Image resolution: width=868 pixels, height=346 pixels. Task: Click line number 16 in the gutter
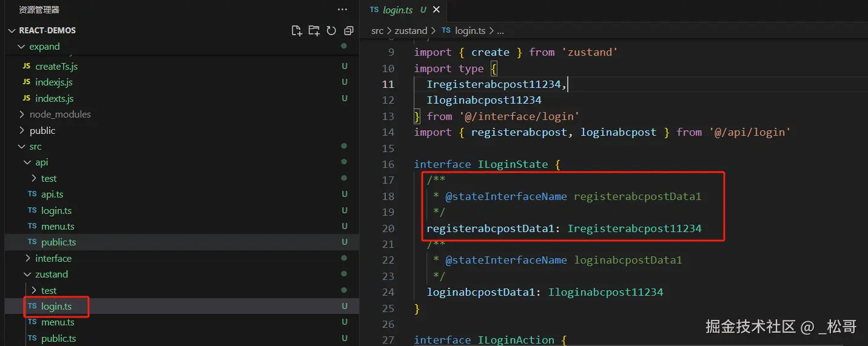[388, 164]
